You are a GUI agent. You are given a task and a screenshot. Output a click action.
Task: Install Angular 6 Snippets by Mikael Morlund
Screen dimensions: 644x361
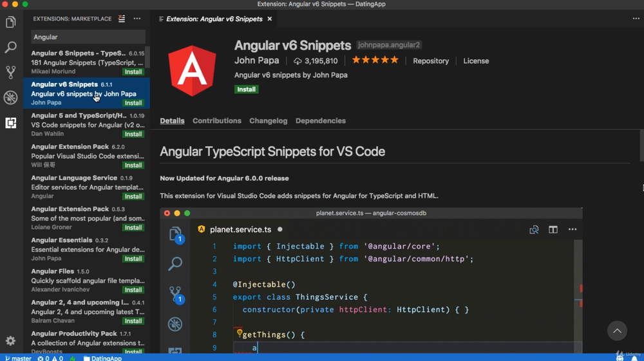pyautogui.click(x=133, y=72)
